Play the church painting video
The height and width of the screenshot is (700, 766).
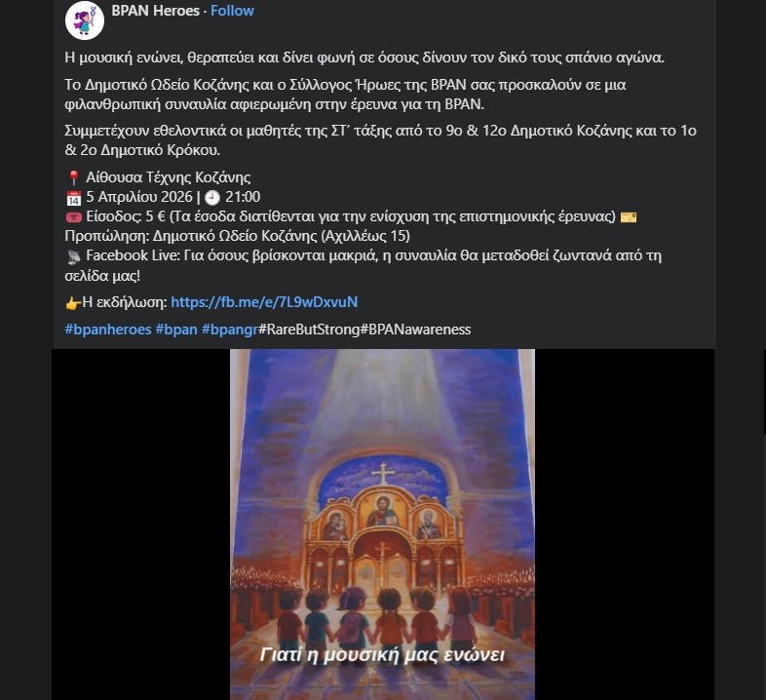click(x=382, y=525)
